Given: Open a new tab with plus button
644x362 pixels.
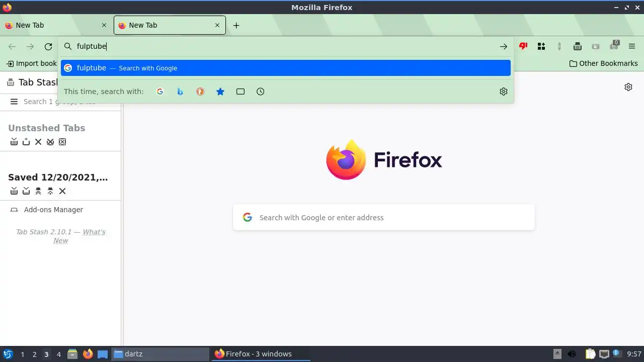Looking at the screenshot, I should 236,25.
